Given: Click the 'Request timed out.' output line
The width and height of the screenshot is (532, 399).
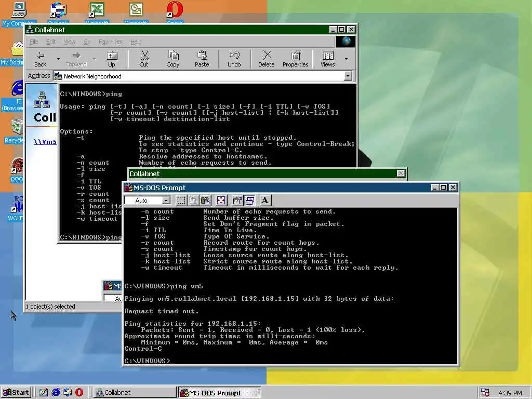Looking at the screenshot, I should point(162,311).
